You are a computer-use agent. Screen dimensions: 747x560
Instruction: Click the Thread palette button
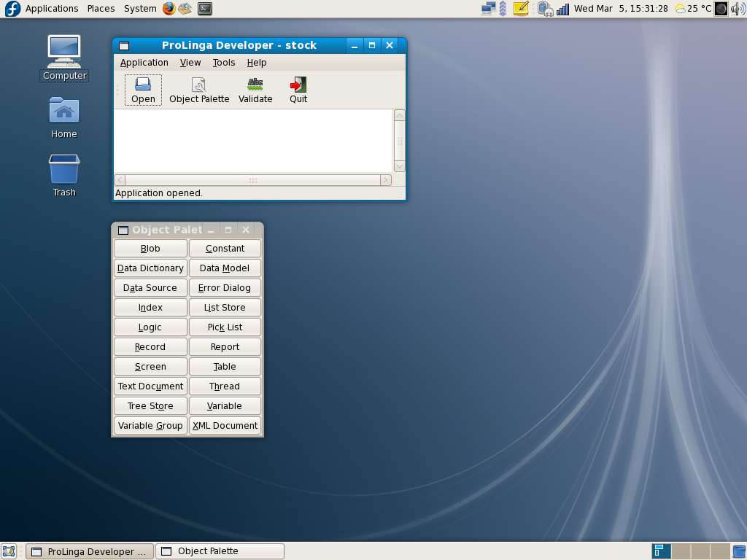click(225, 386)
